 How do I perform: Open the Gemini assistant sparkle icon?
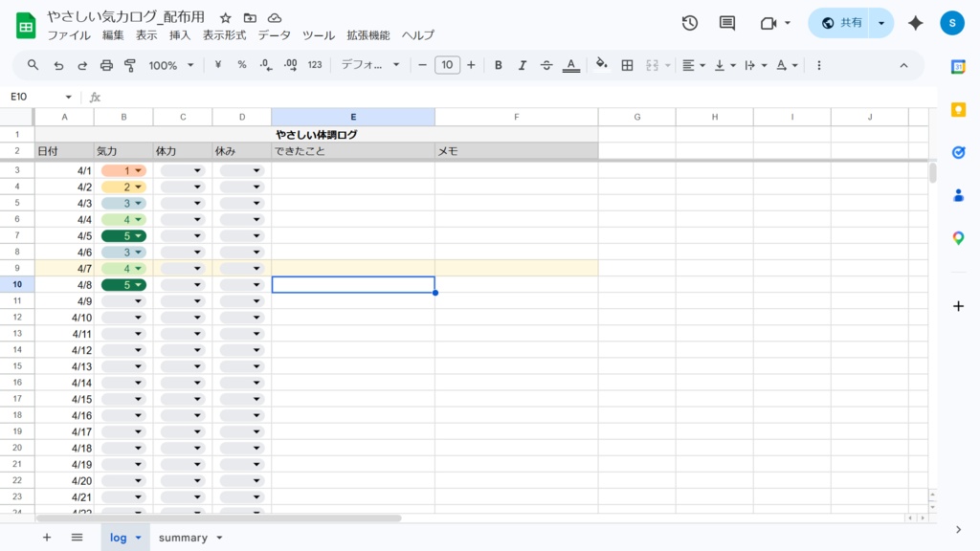[x=916, y=23]
